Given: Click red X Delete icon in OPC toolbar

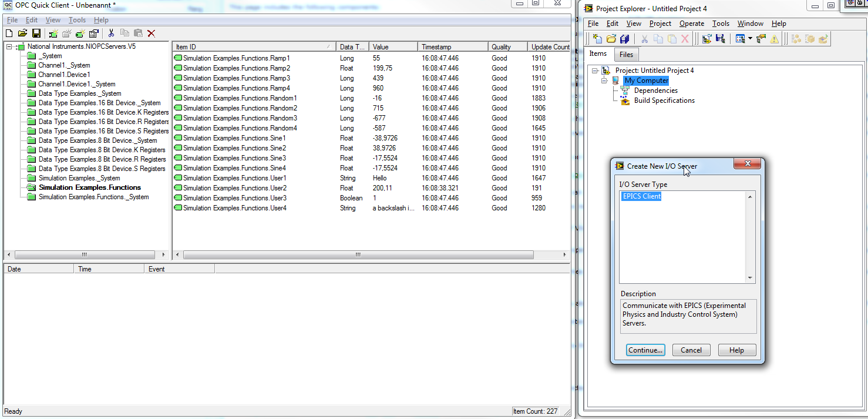Looking at the screenshot, I should (x=151, y=33).
